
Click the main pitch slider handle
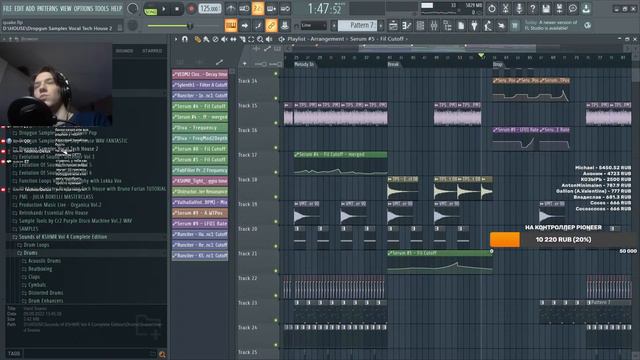point(190,26)
